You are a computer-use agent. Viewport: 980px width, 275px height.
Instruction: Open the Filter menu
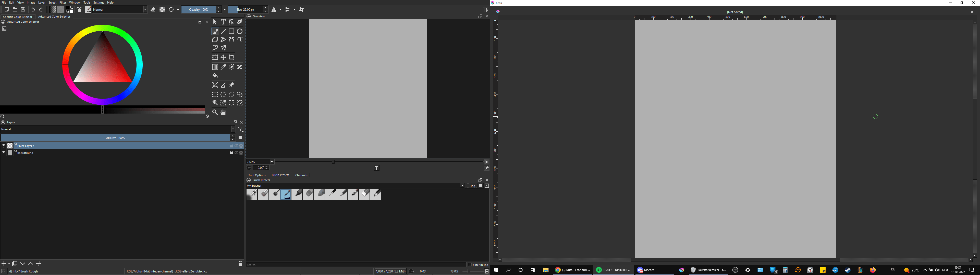pyautogui.click(x=62, y=2)
